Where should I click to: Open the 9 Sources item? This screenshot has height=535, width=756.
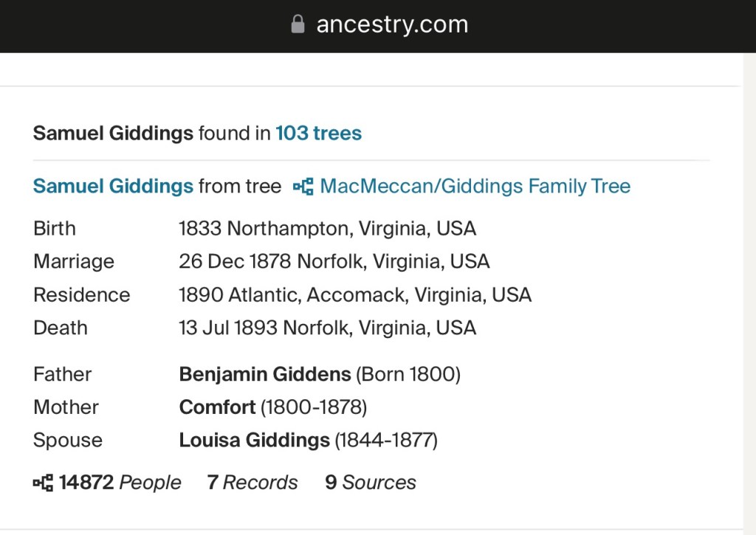(370, 483)
